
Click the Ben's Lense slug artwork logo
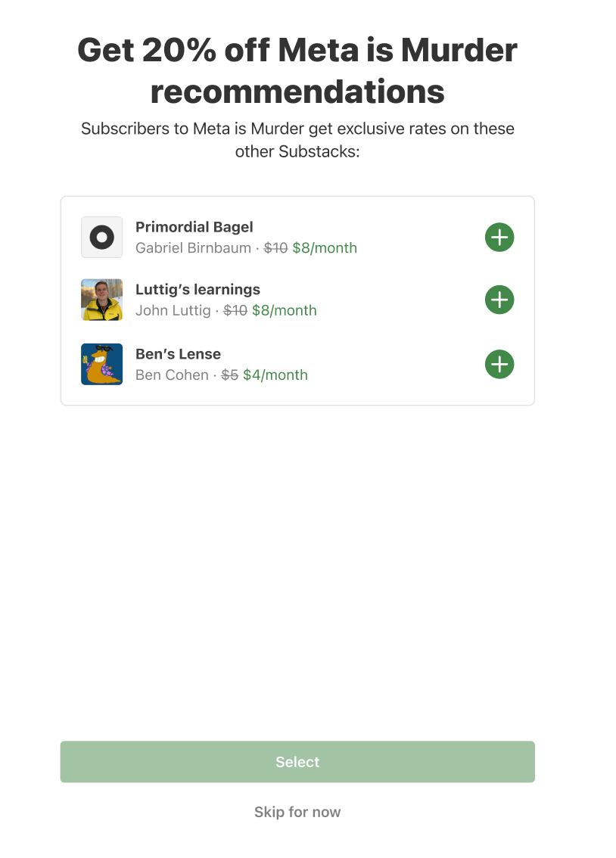coord(101,364)
